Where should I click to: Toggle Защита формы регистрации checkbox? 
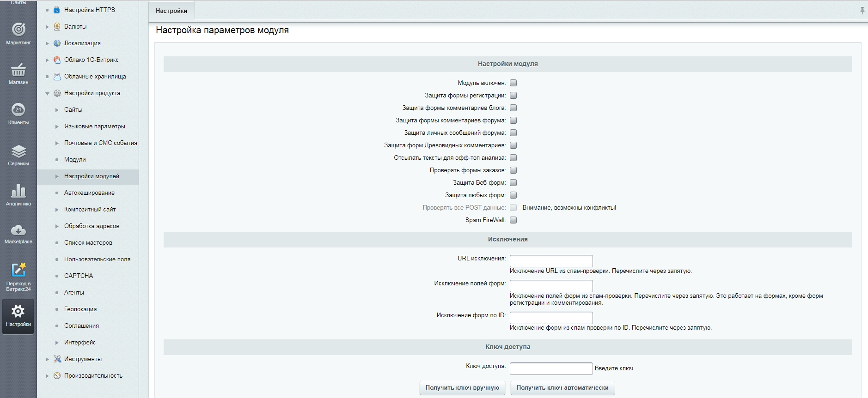[513, 96]
